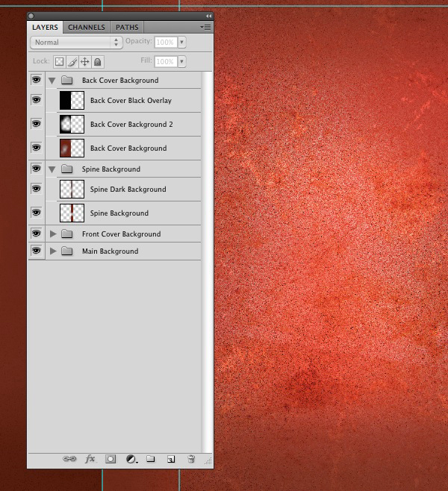The width and height of the screenshot is (448, 491).
Task: Toggle visibility of Back Cover Background layer
Action: (37, 148)
